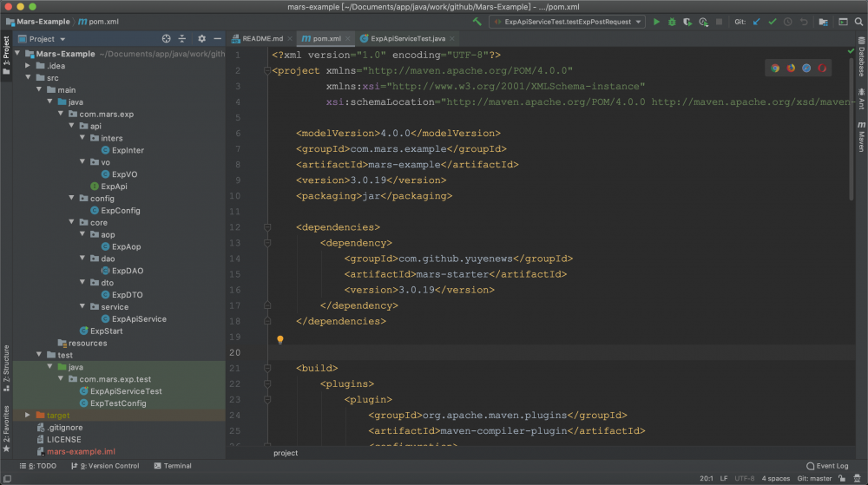Image resolution: width=868 pixels, height=485 pixels.
Task: Open pom.xml preview in Chrome browser
Action: (x=775, y=69)
